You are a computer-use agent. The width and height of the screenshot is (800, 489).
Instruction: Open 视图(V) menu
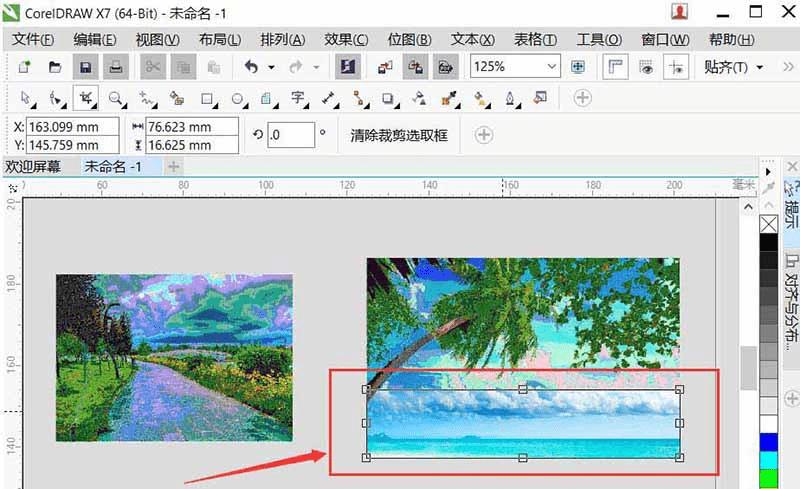(157, 40)
